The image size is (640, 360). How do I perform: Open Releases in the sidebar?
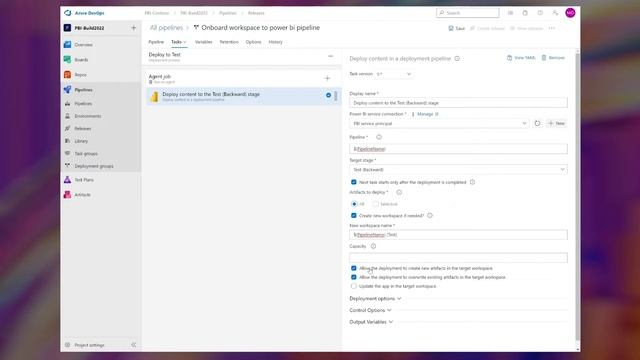(83, 129)
